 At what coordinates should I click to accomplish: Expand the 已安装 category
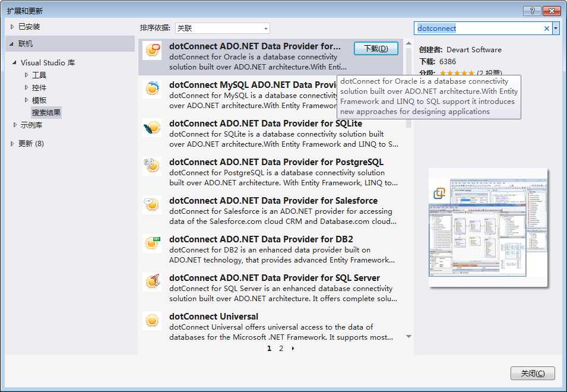12,26
